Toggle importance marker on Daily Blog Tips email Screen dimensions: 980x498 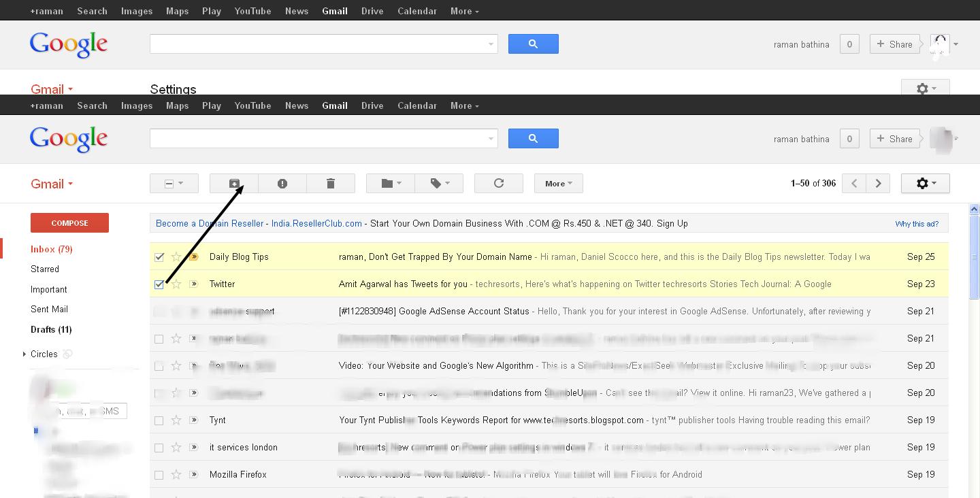(x=194, y=256)
